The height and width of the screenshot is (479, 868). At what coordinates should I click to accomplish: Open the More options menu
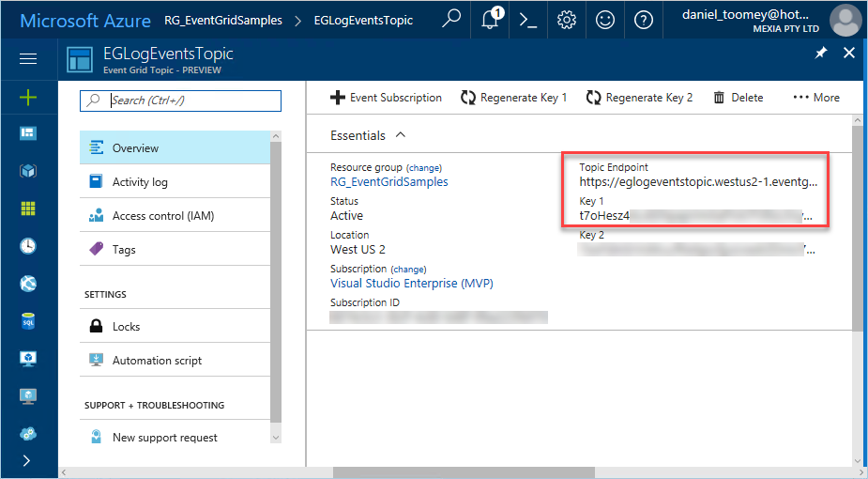click(815, 98)
